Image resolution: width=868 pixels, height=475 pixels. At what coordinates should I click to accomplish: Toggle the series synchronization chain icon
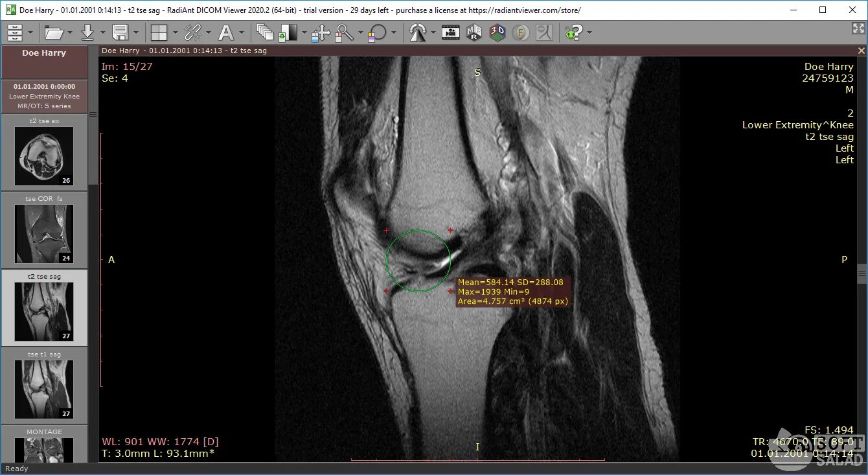coord(192,32)
